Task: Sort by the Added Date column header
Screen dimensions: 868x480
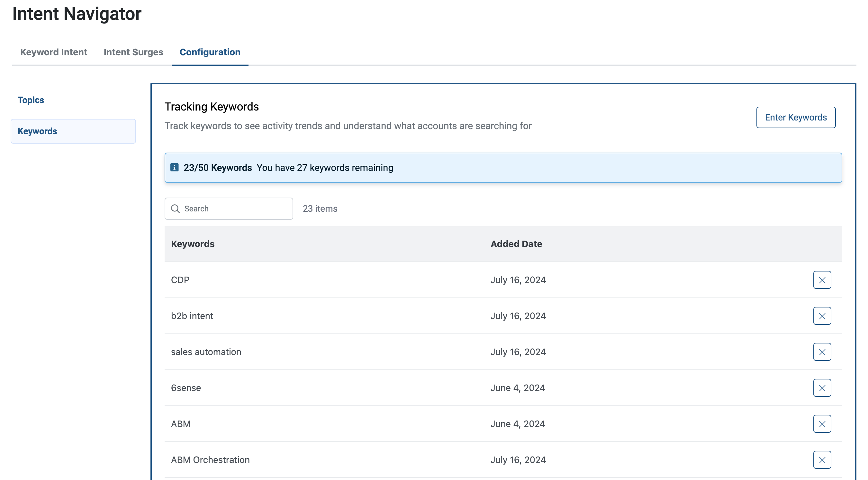Action: (516, 244)
